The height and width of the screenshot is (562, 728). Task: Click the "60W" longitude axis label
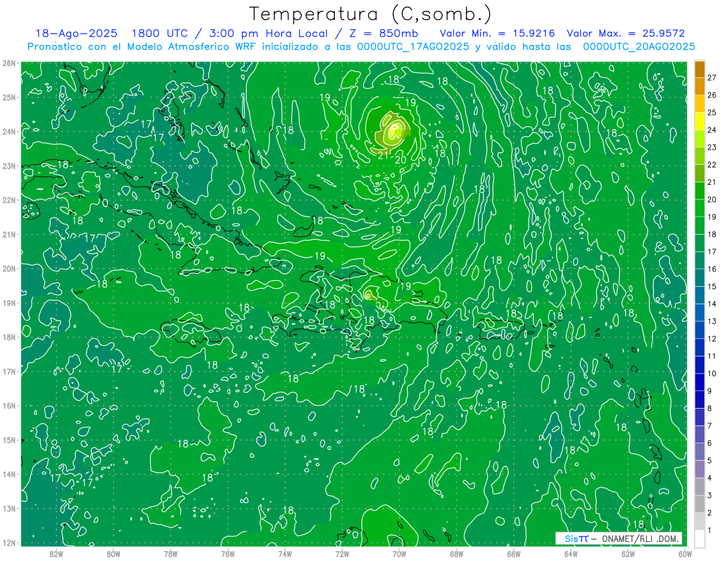click(x=684, y=553)
